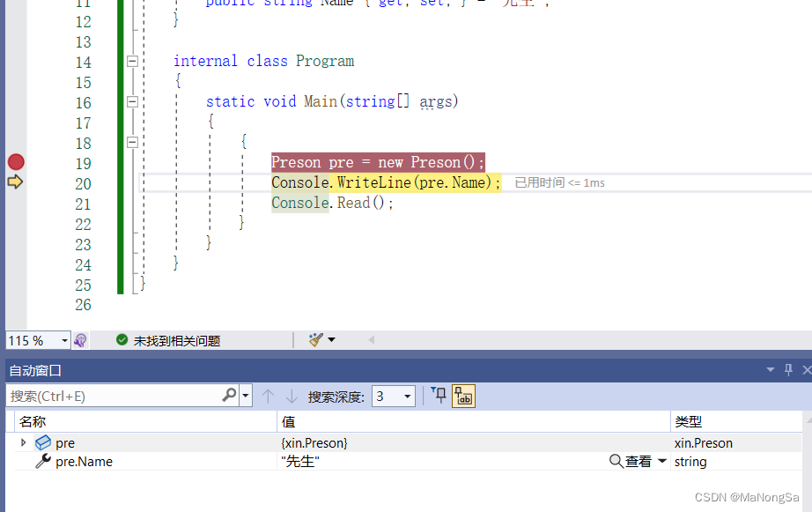Click the yellow execution arrow on line 20
This screenshot has width=812, height=512.
point(15,182)
